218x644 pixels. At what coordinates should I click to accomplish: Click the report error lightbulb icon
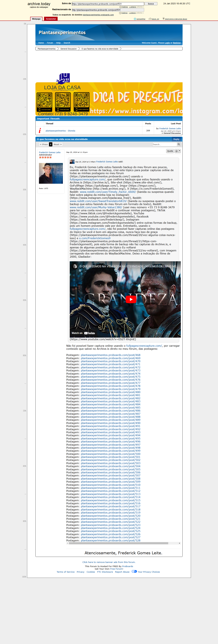[163, 19]
